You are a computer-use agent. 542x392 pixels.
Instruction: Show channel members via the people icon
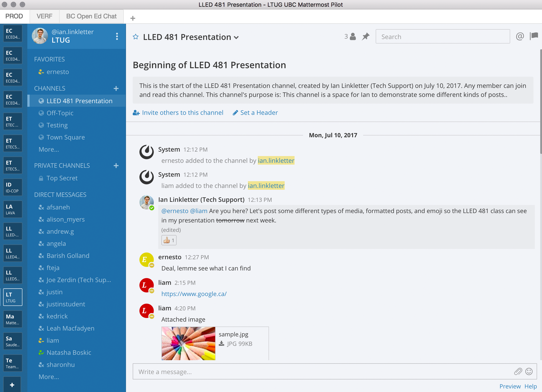pos(350,37)
